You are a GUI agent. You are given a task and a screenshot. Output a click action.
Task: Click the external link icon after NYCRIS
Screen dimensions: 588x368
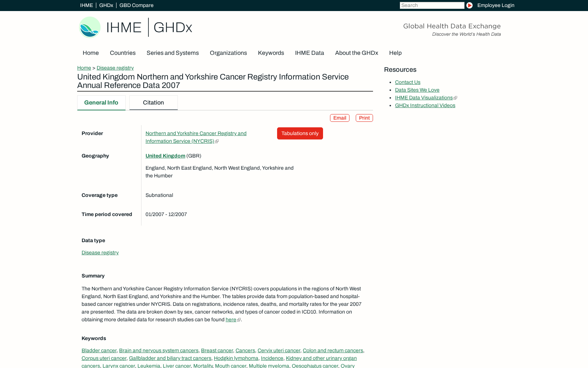point(217,141)
